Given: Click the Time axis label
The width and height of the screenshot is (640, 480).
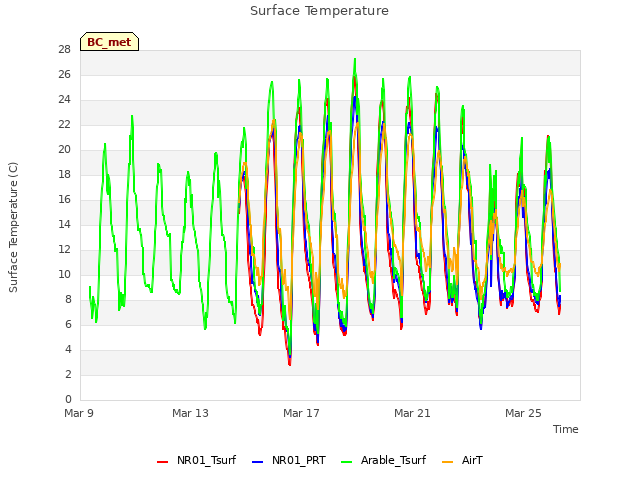Looking at the screenshot, I should coord(565,429).
